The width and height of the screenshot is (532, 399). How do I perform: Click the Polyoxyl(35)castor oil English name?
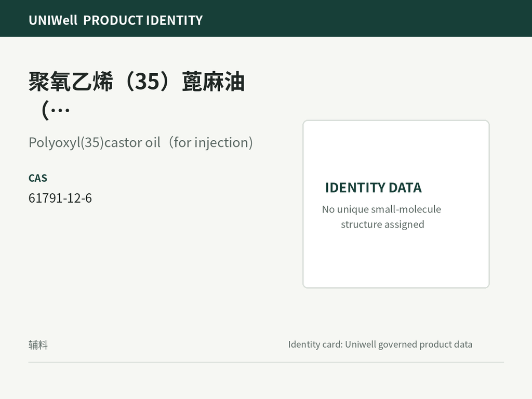(x=95, y=142)
